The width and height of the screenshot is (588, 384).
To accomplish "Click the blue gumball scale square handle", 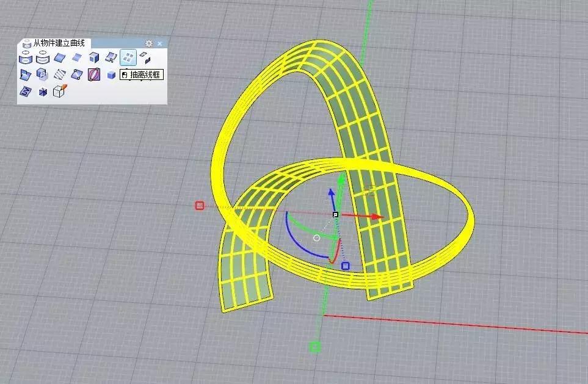I will (346, 266).
